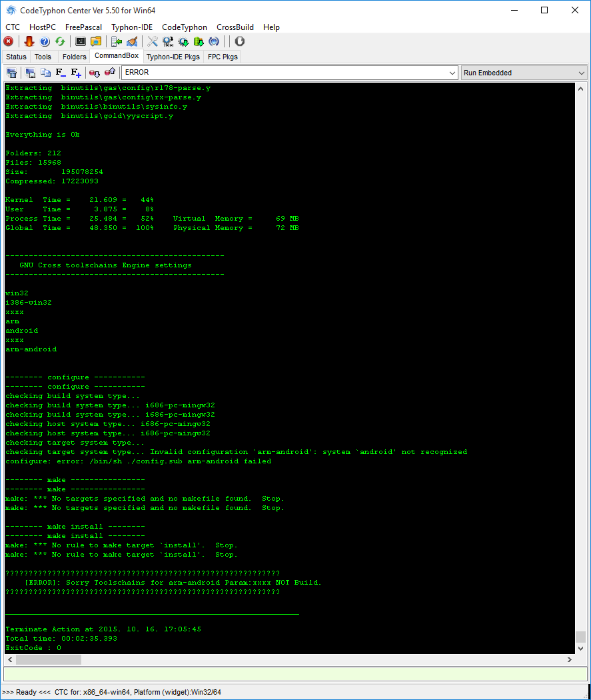Screen dimensions: 591x700
Task: Click the 'Terminate Action at 2015' line
Action: [x=103, y=629]
